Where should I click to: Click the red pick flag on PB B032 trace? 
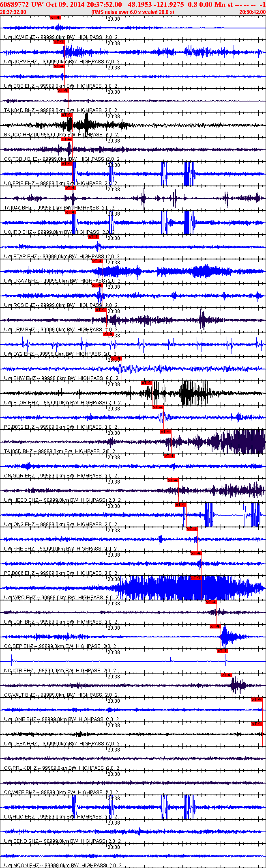[158, 407]
